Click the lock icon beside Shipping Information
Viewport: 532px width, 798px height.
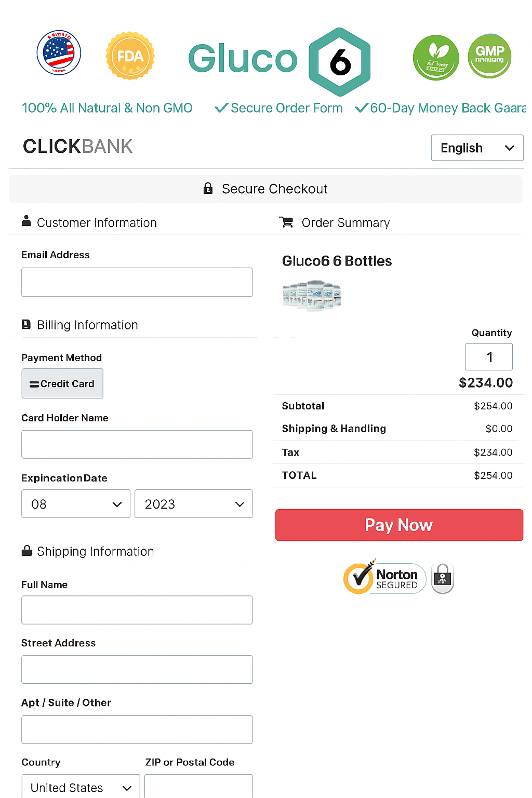pos(26,551)
